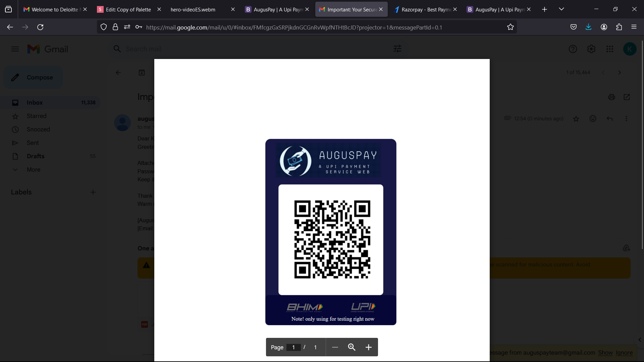Expand the More labels section

33,170
